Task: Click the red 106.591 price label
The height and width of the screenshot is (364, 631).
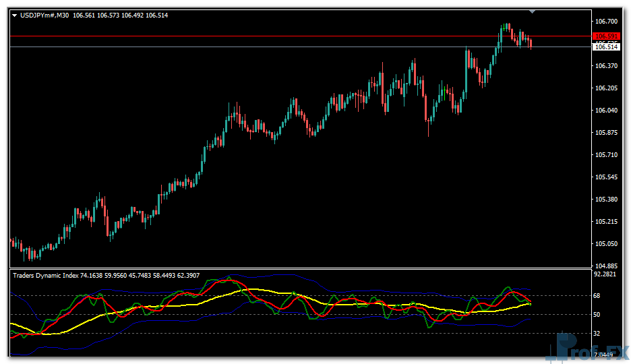Action: tap(606, 36)
